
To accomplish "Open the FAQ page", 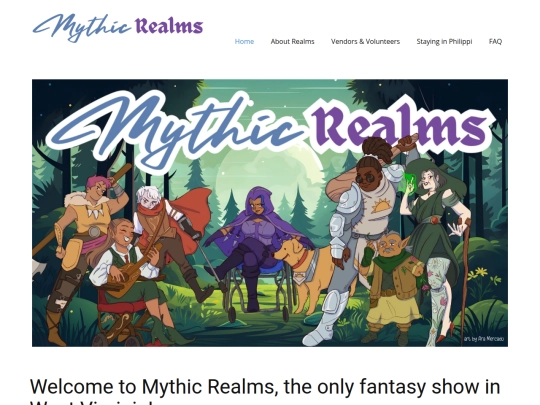I will pos(495,41).
